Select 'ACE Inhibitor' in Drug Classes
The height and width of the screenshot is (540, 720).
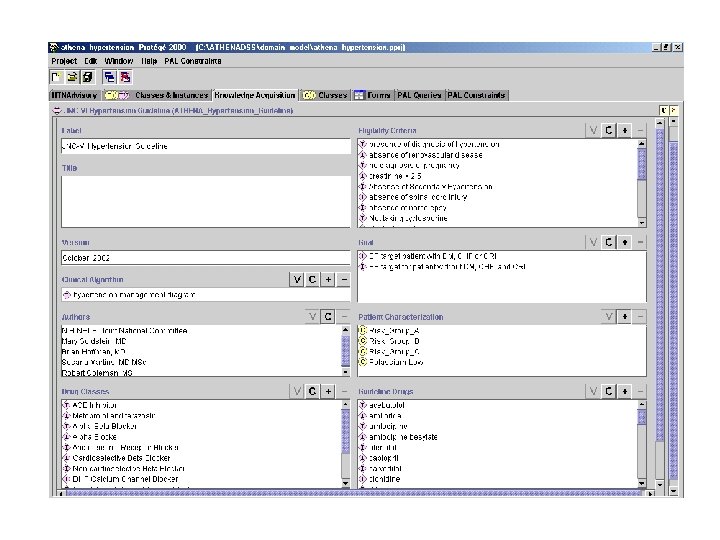coord(90,405)
